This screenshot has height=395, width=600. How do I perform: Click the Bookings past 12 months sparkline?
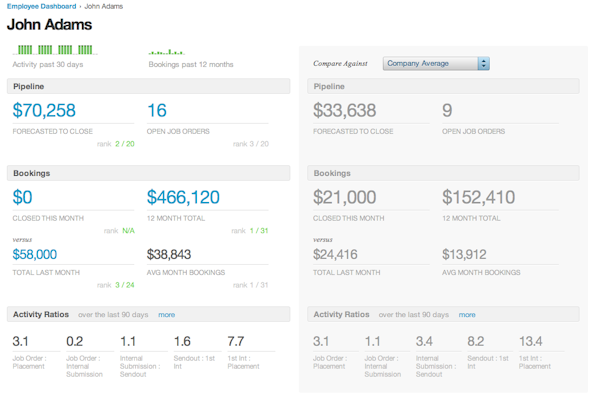(167, 52)
